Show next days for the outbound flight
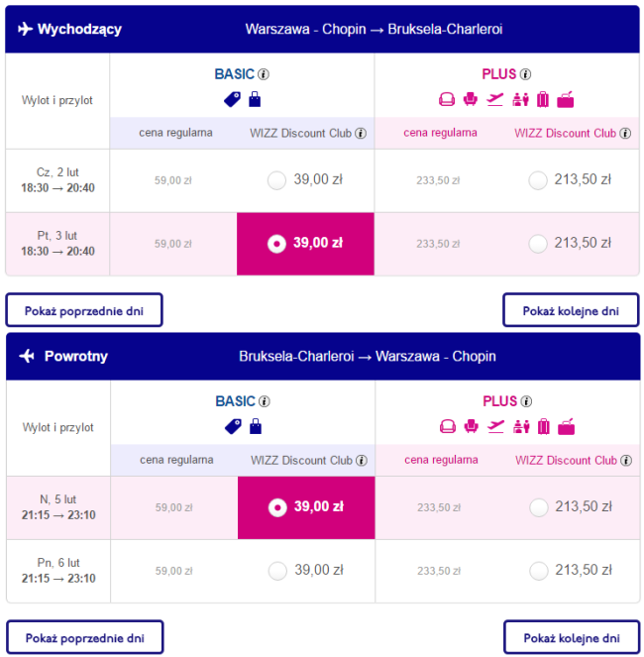 tap(571, 310)
